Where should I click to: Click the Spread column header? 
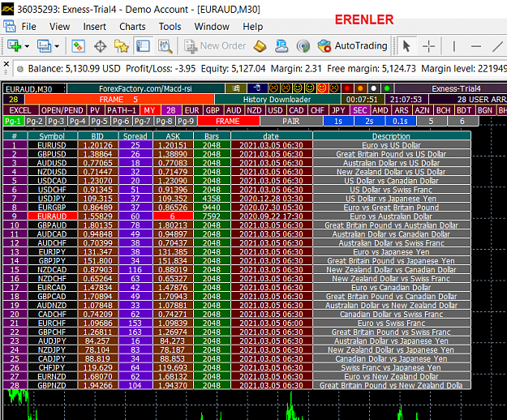[x=135, y=136]
